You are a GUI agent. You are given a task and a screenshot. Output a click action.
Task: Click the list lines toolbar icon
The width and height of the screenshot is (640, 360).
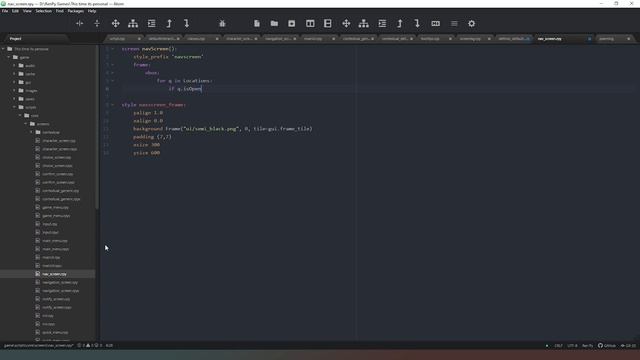click(454, 24)
